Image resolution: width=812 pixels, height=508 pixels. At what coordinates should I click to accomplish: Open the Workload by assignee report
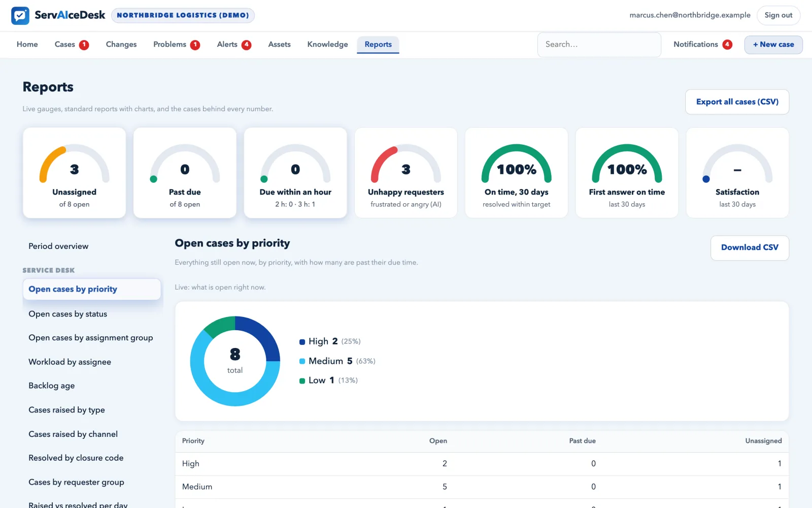92,362
